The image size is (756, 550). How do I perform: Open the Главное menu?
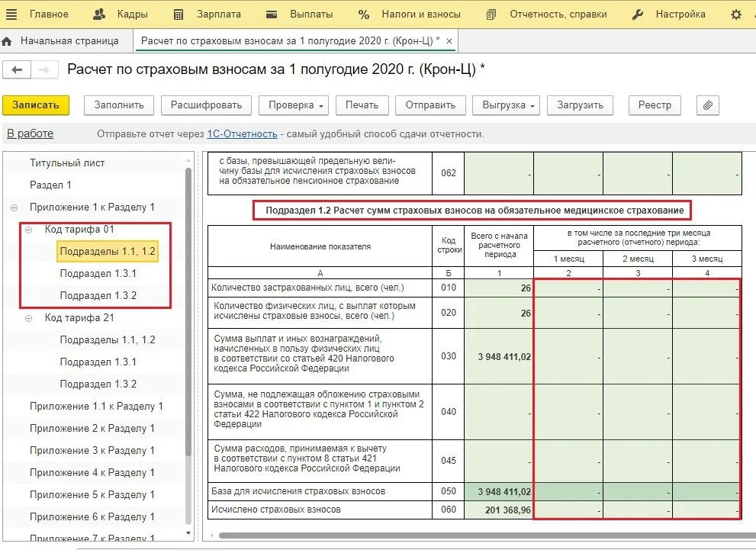(x=49, y=14)
